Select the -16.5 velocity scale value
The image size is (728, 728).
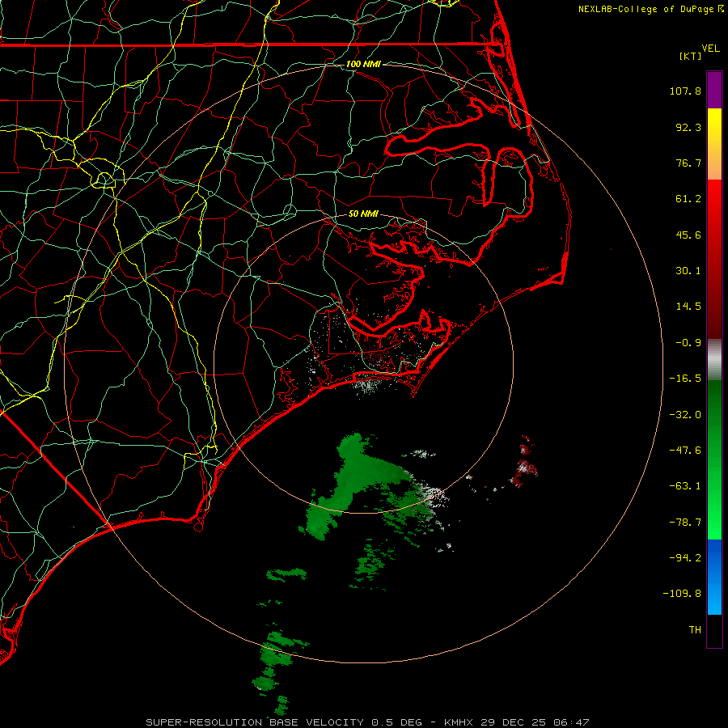point(685,379)
